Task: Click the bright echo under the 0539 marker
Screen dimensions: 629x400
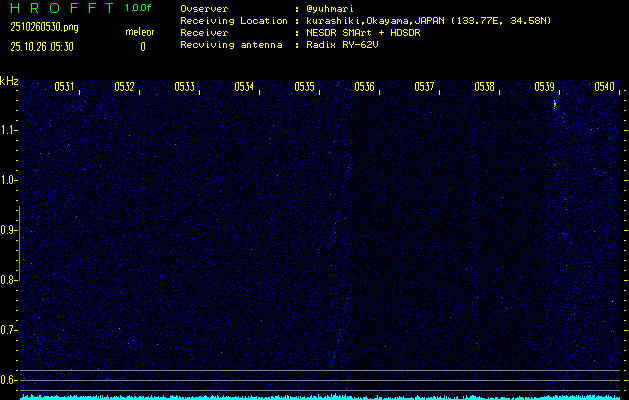Action: click(554, 103)
